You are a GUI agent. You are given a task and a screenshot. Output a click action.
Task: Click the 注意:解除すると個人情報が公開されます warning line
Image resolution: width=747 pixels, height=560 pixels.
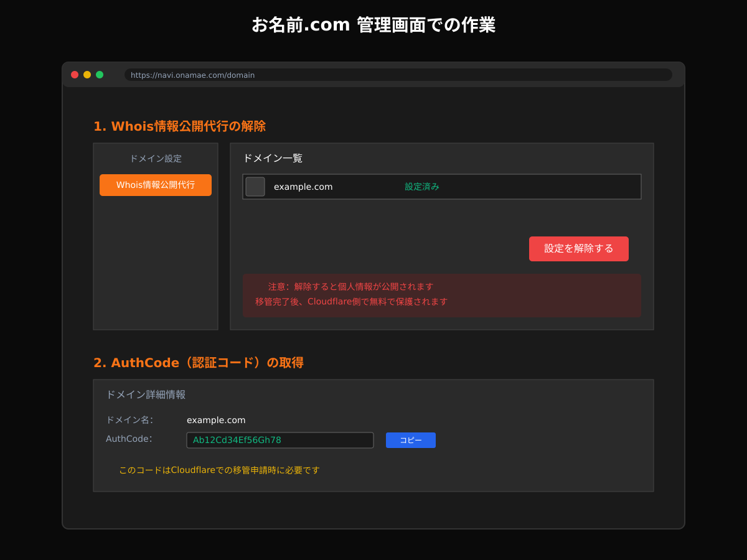350,287
